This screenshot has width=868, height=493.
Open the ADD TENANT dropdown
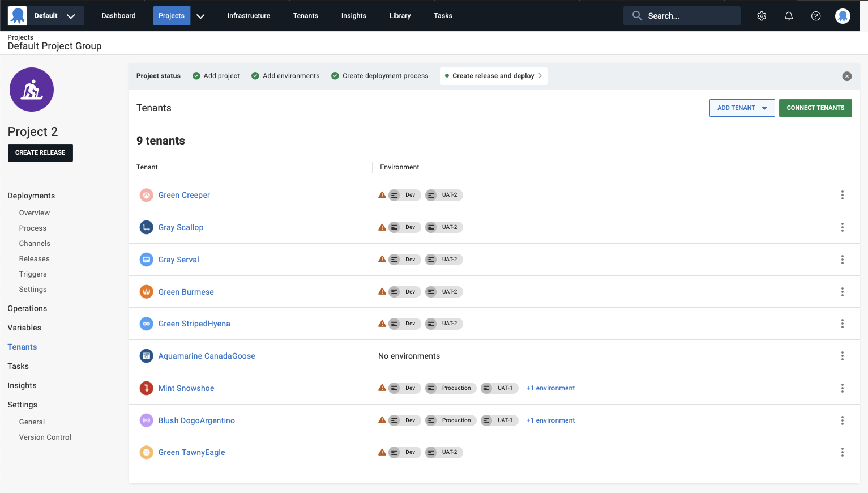pos(742,108)
